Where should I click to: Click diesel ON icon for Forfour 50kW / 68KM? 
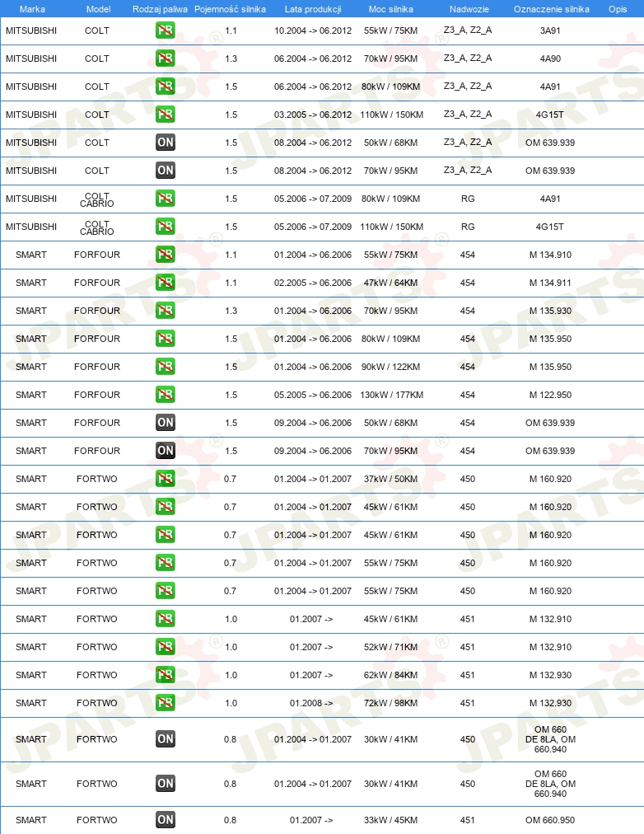point(166,422)
